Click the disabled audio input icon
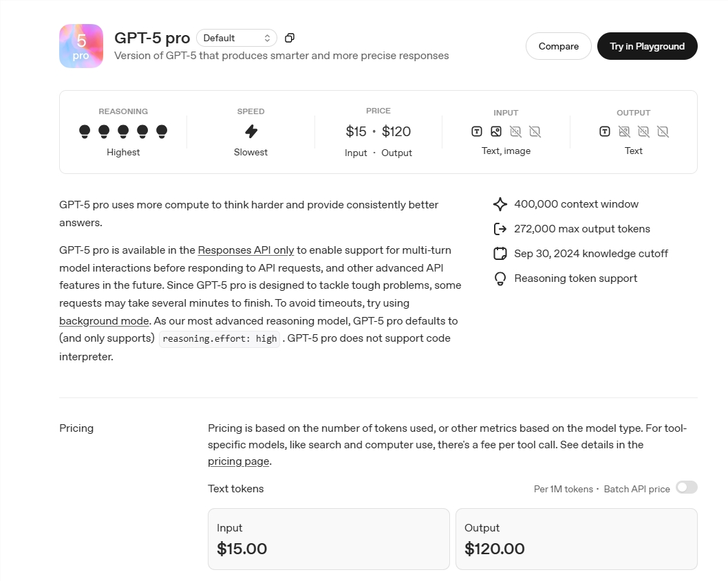Image resolution: width=728 pixels, height=581 pixels. 516,131
